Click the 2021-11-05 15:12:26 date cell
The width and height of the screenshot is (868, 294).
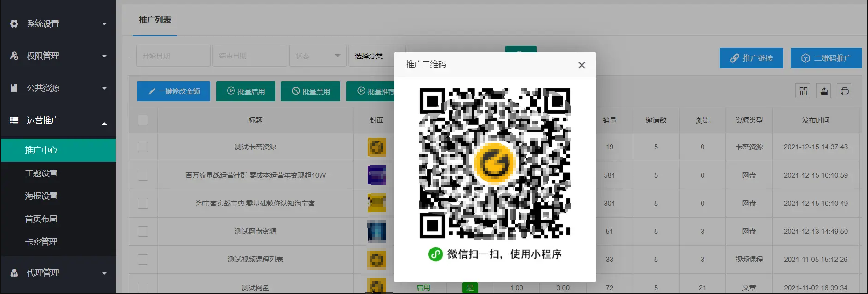[x=816, y=259]
